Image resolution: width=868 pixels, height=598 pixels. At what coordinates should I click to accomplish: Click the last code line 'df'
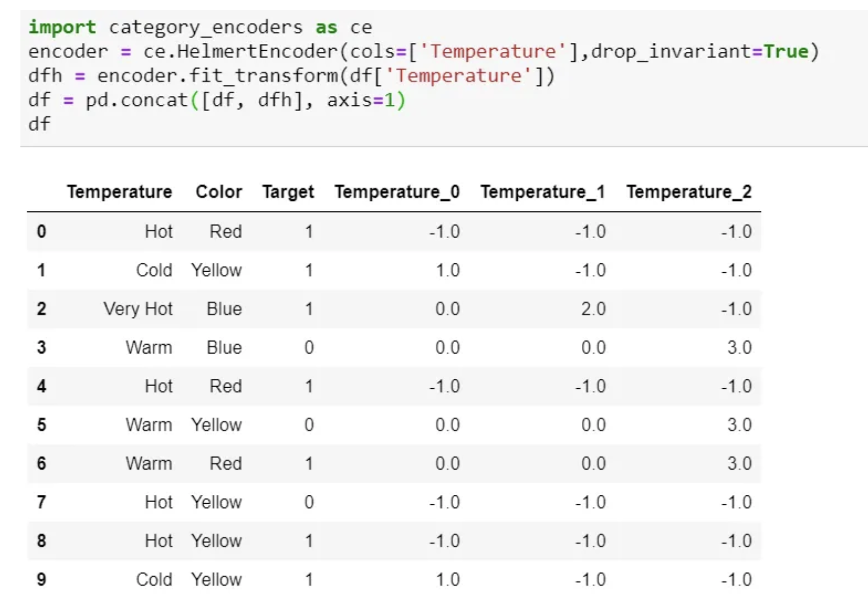39,124
